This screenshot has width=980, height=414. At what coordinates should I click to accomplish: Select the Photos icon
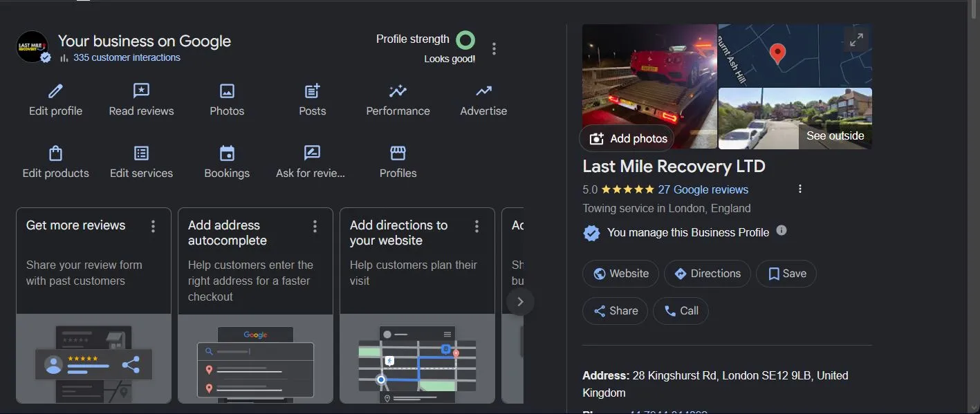click(227, 91)
